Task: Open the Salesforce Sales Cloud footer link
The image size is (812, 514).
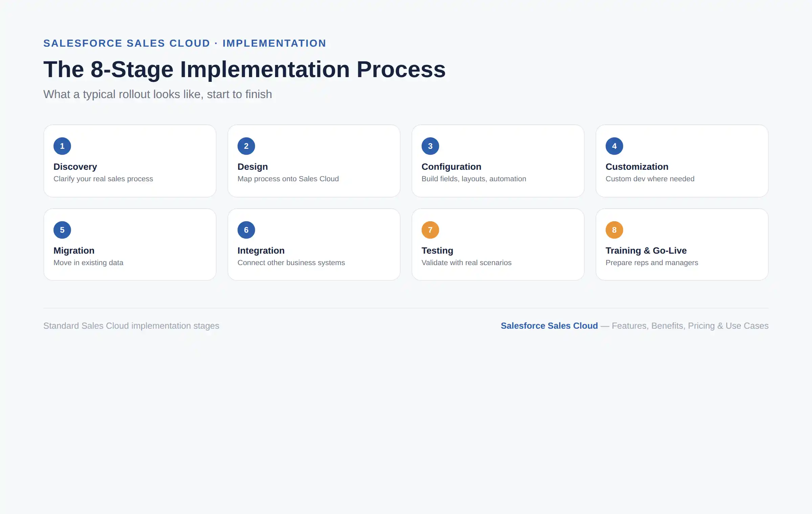Action: [x=549, y=326]
